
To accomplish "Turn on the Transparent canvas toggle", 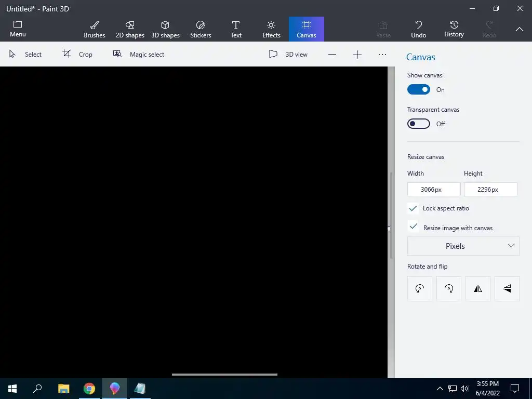I will (419, 124).
